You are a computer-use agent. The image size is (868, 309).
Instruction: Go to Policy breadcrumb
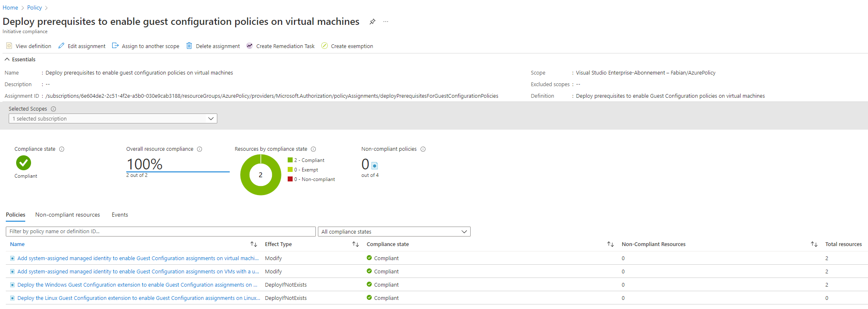click(x=34, y=7)
